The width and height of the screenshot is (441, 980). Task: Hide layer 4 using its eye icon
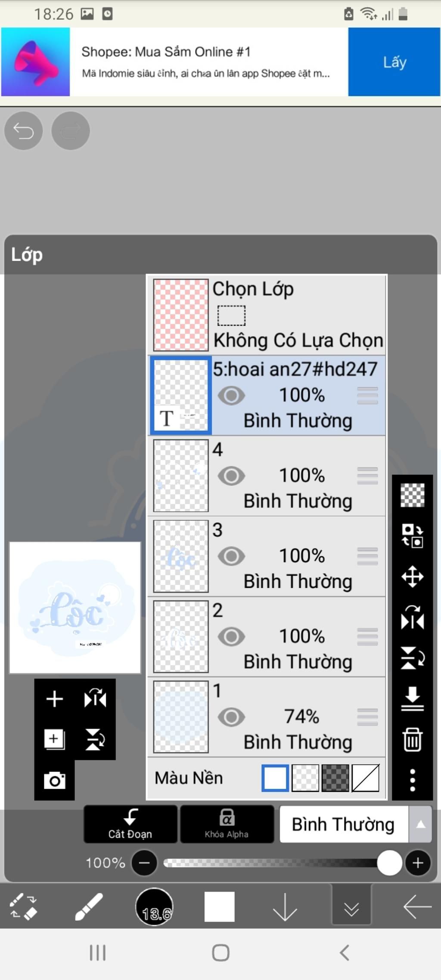tap(231, 476)
